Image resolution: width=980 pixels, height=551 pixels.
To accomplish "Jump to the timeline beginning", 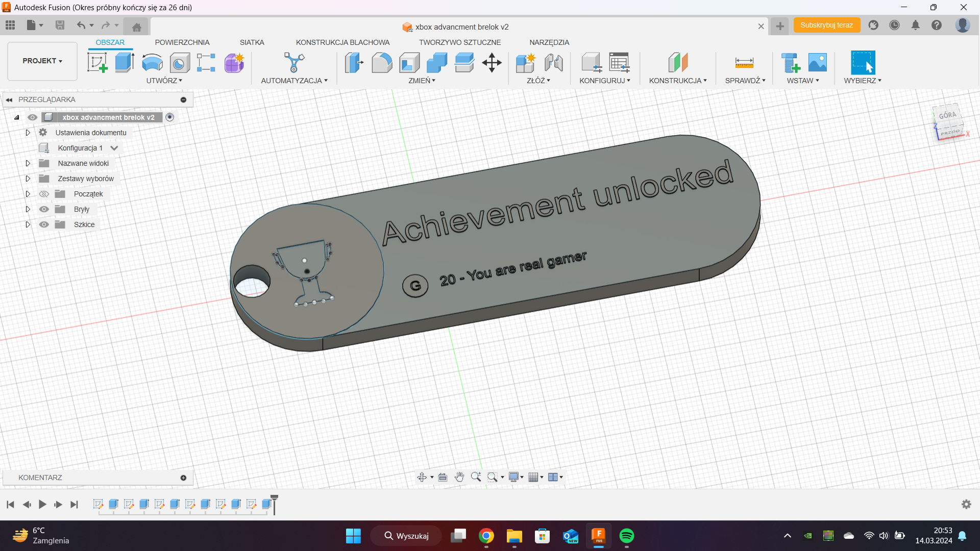I will (x=10, y=505).
